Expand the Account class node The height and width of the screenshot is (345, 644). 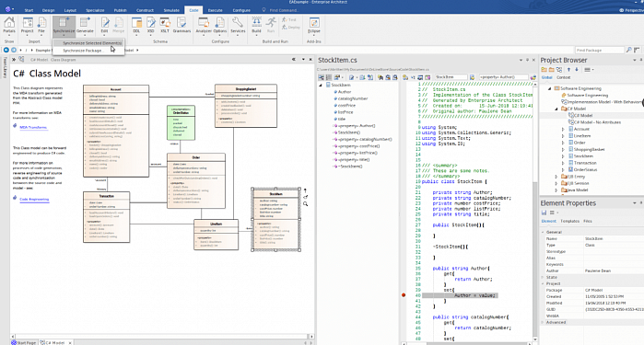pos(563,129)
